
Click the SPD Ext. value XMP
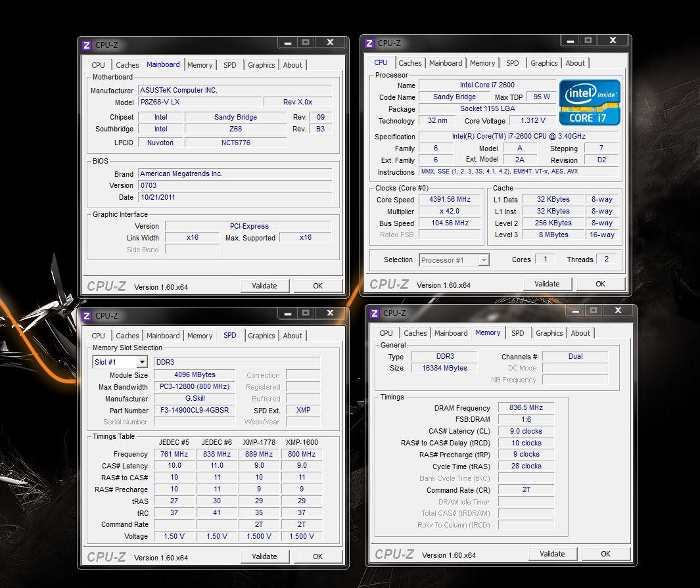303,410
